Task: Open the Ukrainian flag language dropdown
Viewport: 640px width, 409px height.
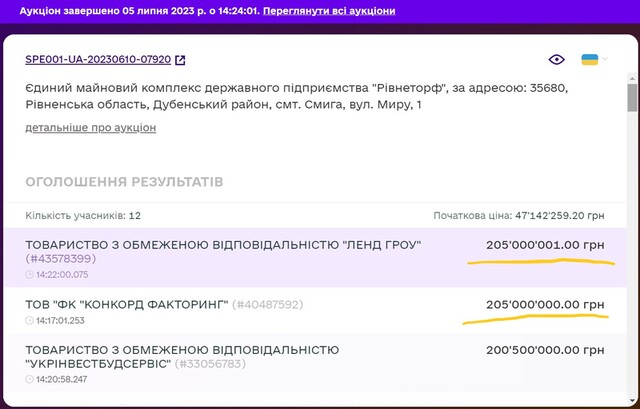Action: [x=590, y=60]
